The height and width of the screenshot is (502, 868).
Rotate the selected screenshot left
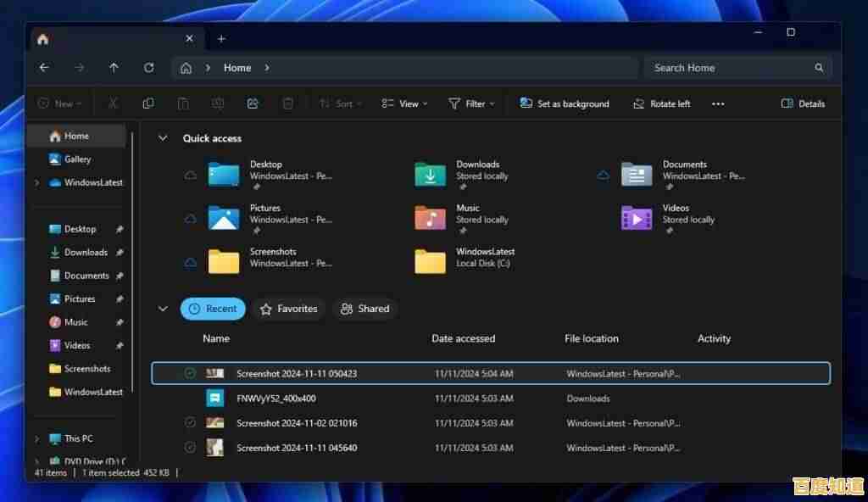point(662,103)
